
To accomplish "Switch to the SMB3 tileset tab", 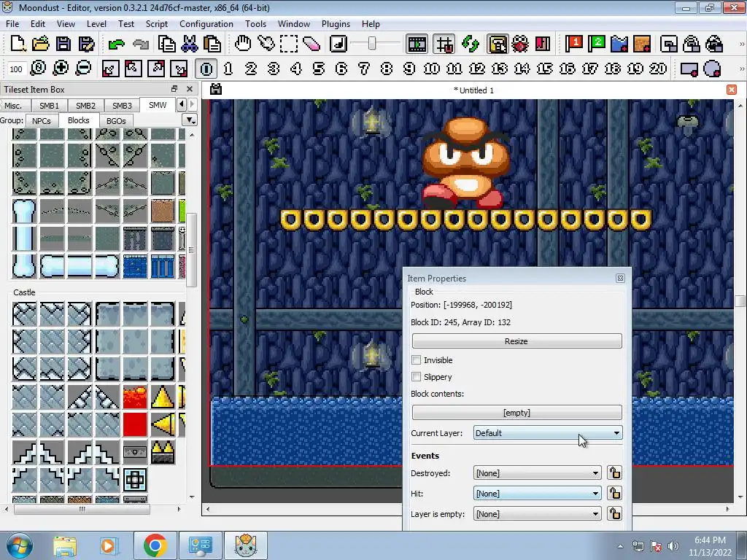I will 122,105.
